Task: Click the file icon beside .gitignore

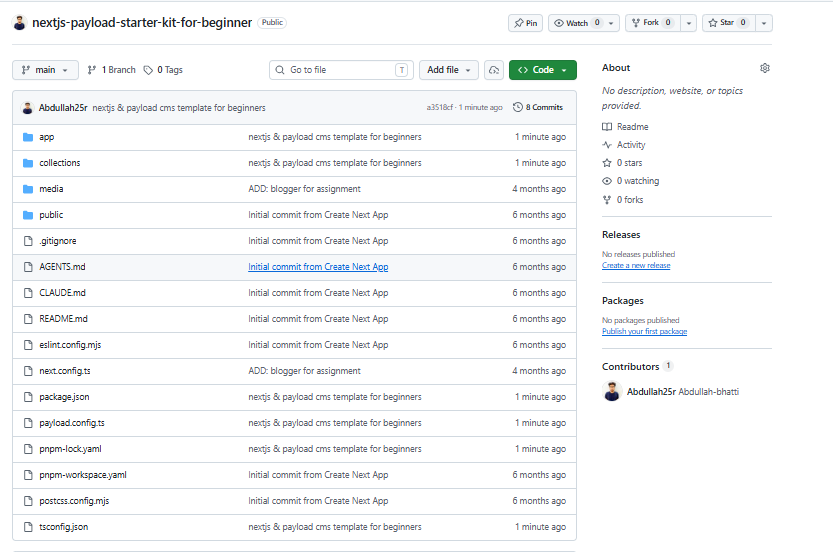Action: [28, 241]
